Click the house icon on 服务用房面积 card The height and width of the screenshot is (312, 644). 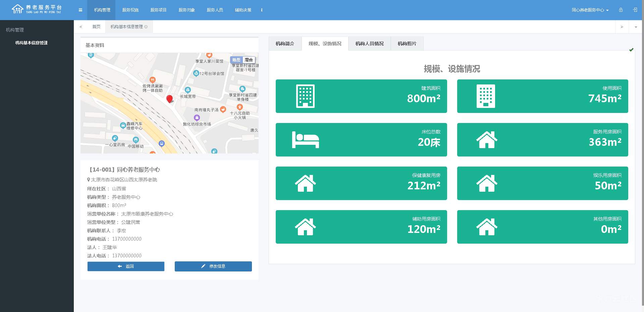point(487,140)
